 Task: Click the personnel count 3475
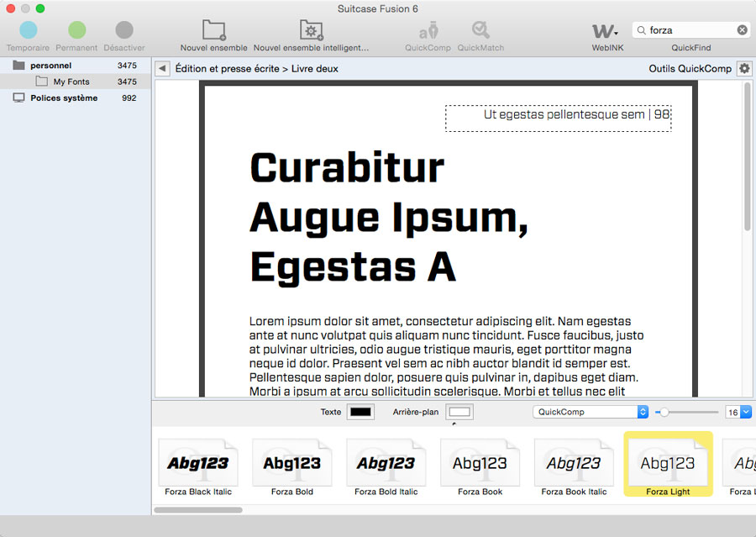coord(128,66)
